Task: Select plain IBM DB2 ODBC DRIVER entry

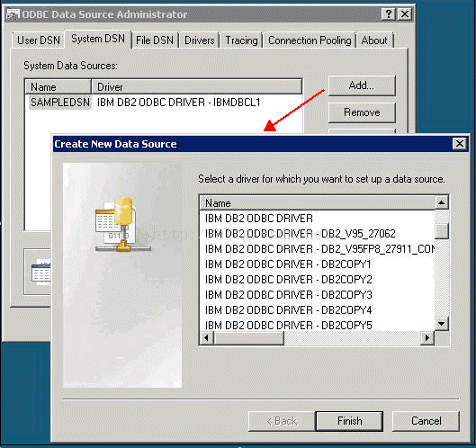Action: coord(318,219)
